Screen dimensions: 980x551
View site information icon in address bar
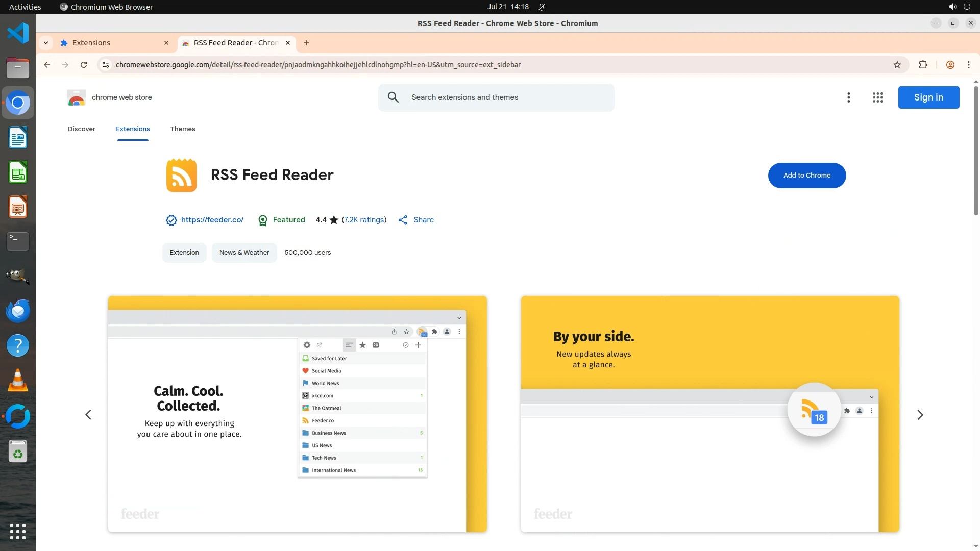coord(106,65)
